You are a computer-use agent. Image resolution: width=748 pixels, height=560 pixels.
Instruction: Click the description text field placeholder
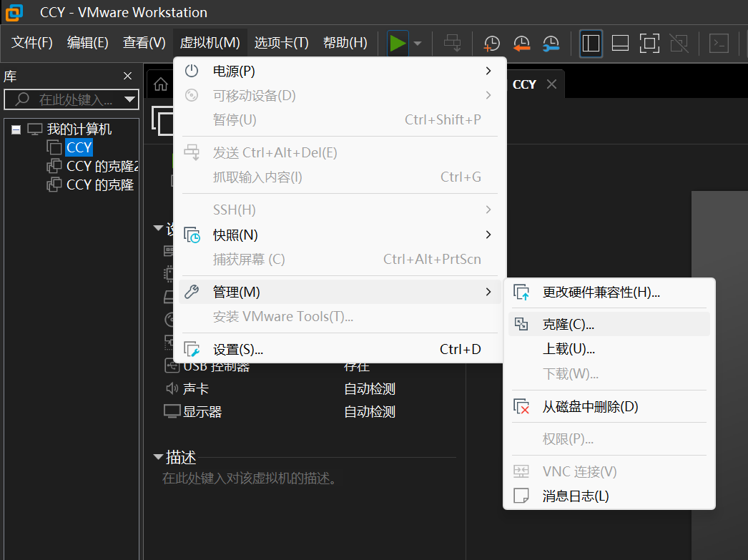click(x=250, y=478)
